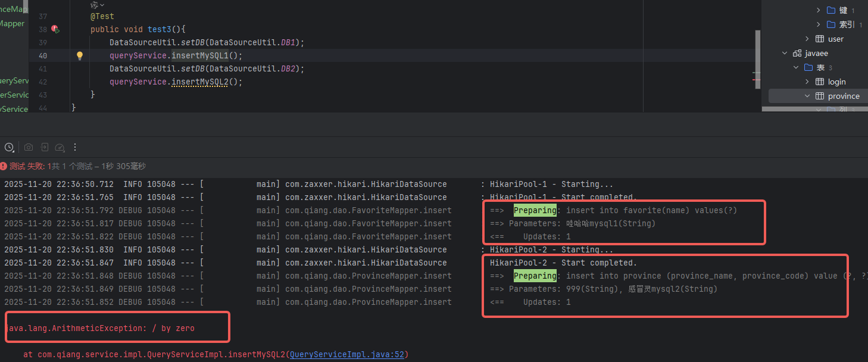Collapse the province table node
The width and height of the screenshot is (868, 362).
(807, 96)
